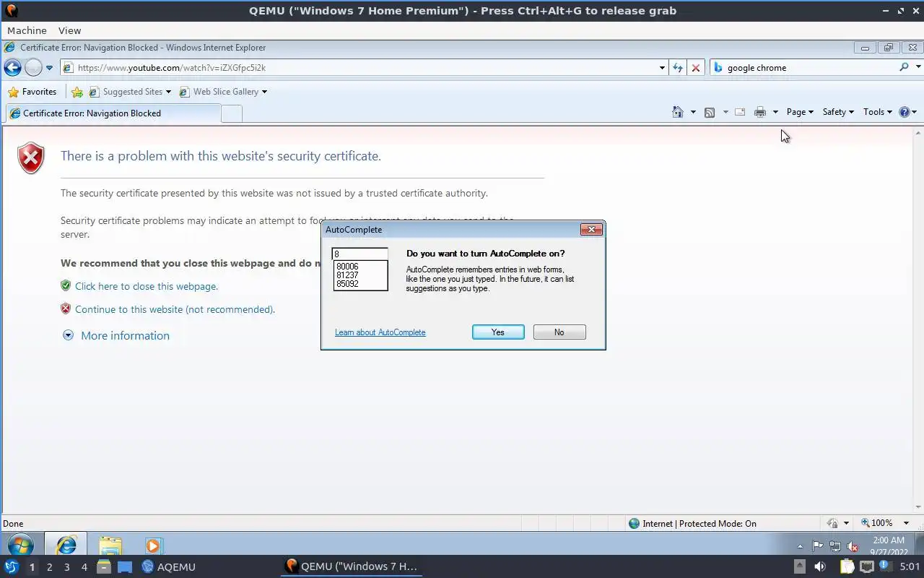Click the security lock status bar icon
924x578 pixels.
pyautogui.click(x=832, y=523)
